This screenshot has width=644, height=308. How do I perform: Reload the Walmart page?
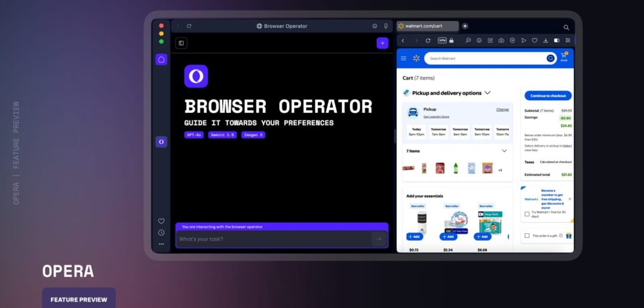click(x=428, y=41)
